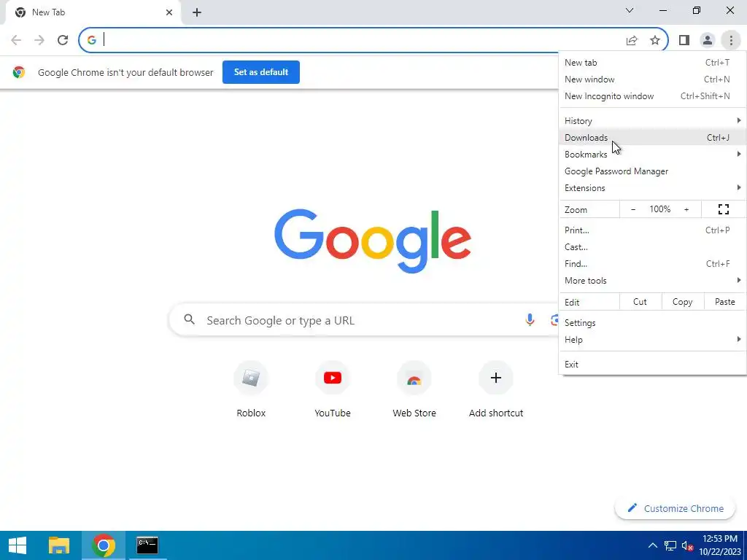Open Google Password Manager
Screen dimensions: 747x560
click(653, 171)
